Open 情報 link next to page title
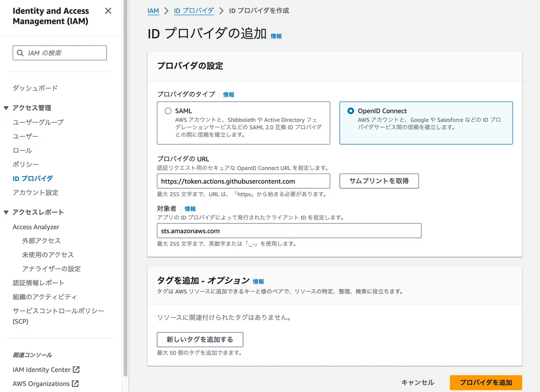 pos(276,36)
